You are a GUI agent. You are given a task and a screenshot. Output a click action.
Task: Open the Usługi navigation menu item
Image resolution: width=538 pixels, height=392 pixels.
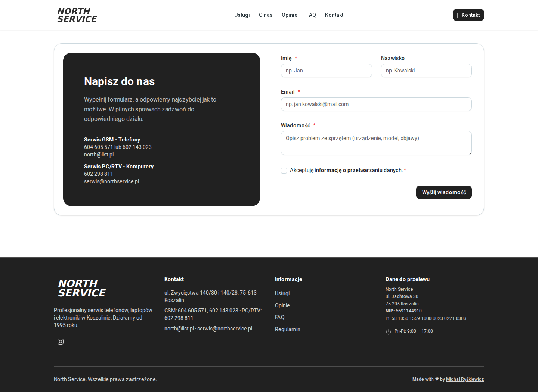click(x=242, y=15)
